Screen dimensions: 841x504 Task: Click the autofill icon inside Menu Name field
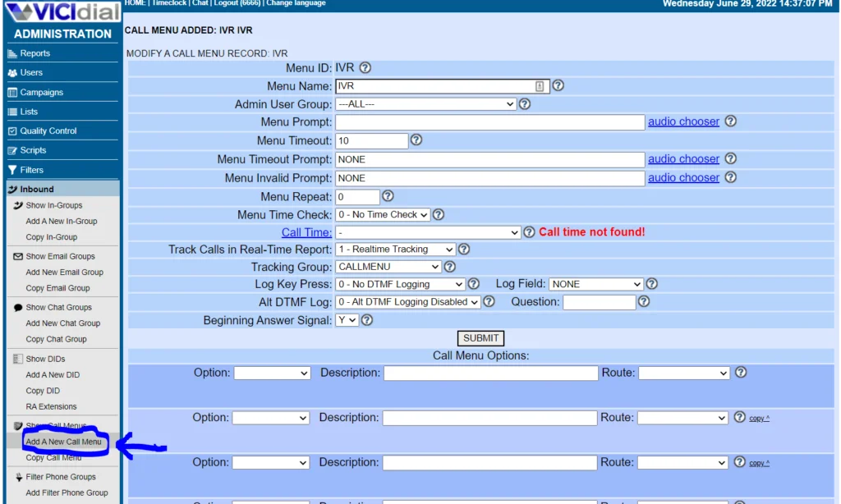pos(540,86)
